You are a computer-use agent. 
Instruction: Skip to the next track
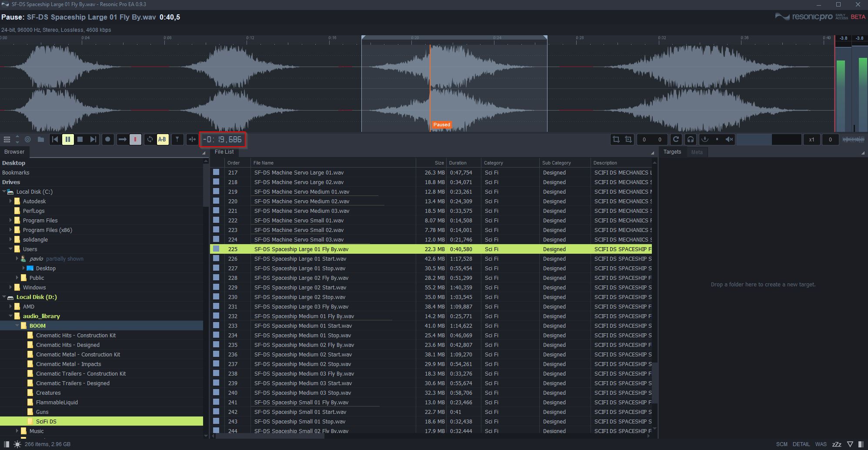[x=93, y=139]
